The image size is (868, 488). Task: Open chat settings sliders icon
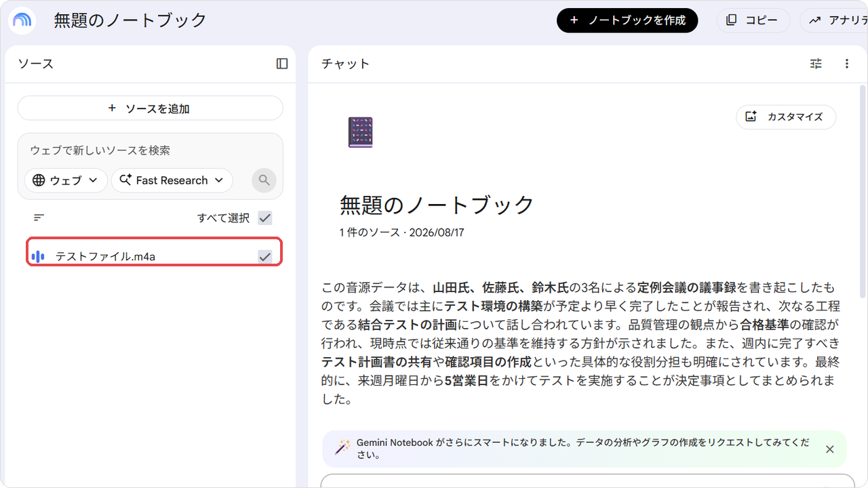click(816, 64)
